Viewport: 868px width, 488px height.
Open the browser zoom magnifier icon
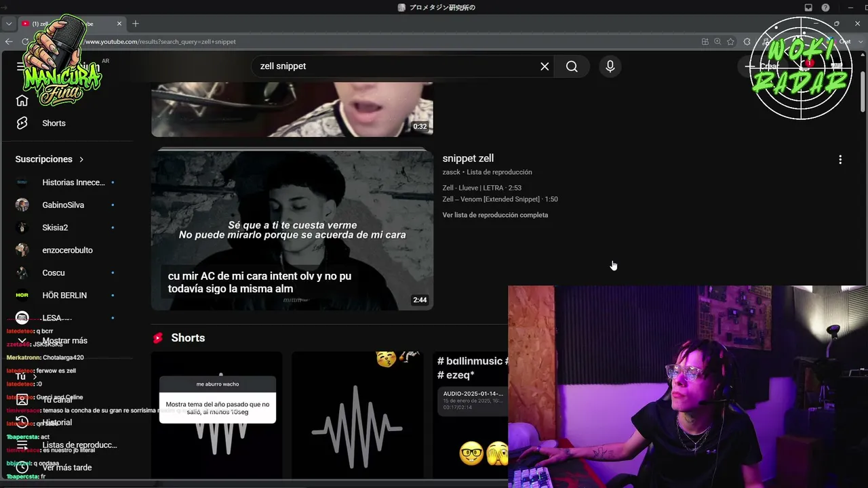(x=717, y=41)
